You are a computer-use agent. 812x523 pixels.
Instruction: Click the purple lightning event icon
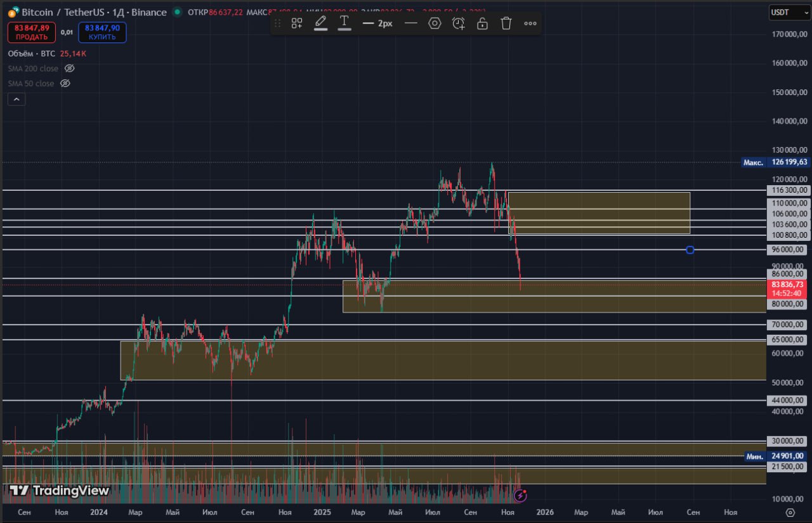pos(520,496)
